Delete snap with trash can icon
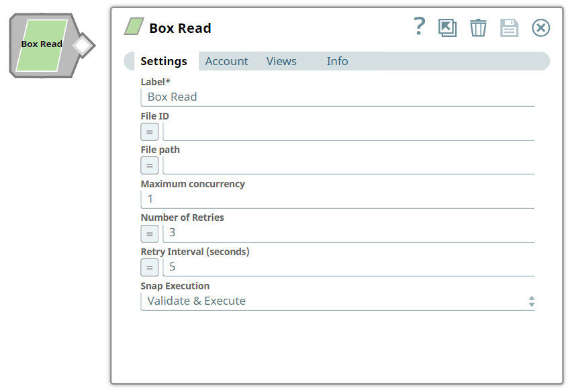Screen dimensions: 570x392 [478, 28]
